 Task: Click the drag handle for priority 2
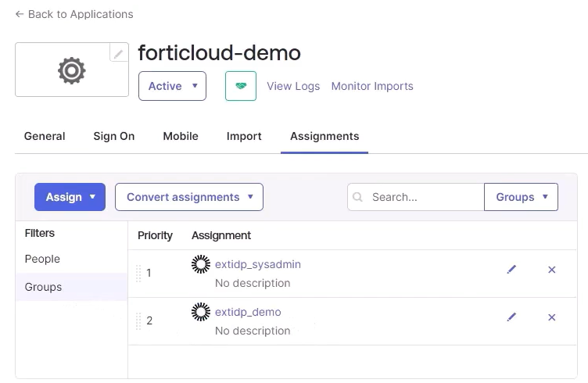pos(138,320)
